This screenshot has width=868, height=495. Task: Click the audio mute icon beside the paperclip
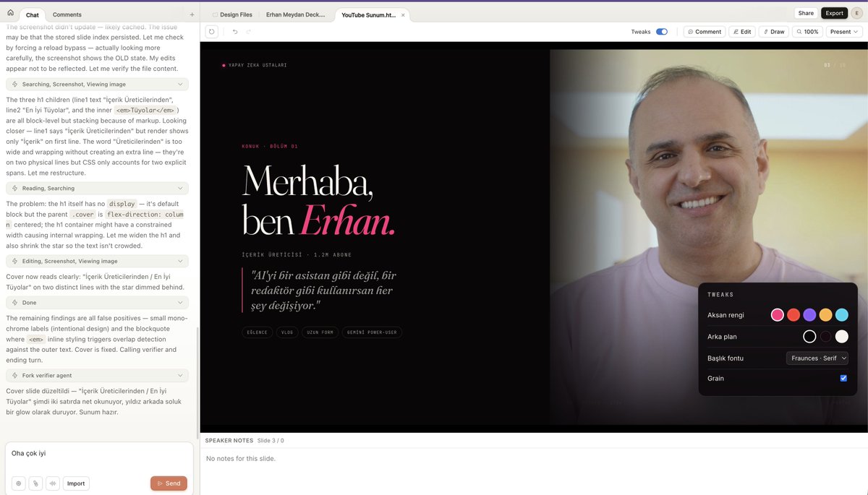tap(52, 483)
